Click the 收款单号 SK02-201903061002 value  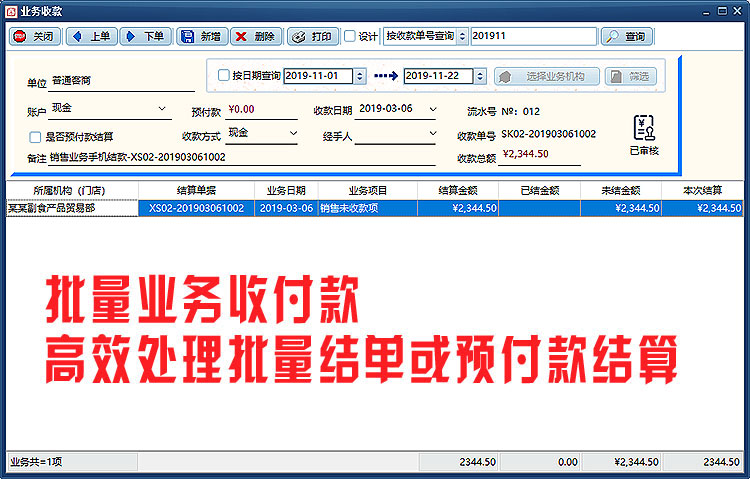(549, 134)
